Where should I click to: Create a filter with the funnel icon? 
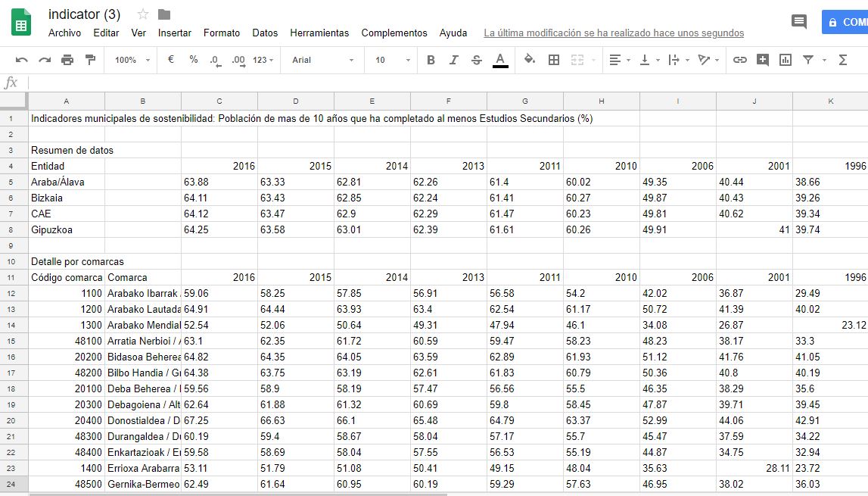click(808, 60)
